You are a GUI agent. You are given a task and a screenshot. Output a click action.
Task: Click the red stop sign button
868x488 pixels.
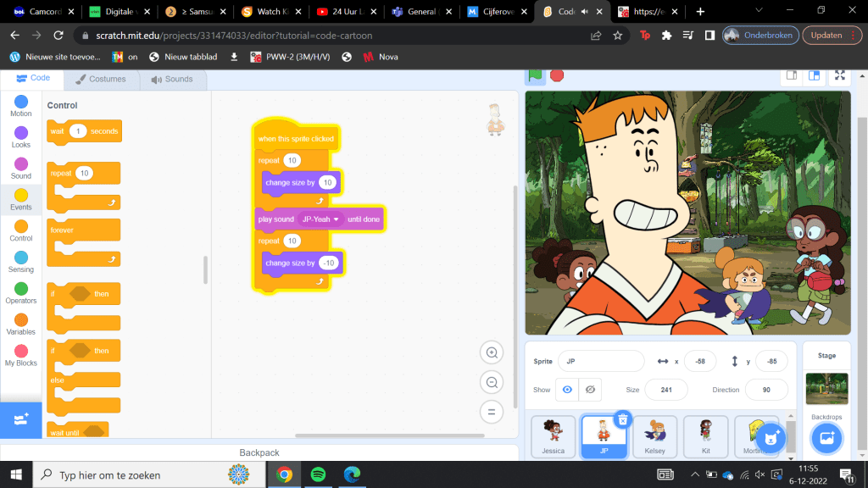tap(557, 75)
